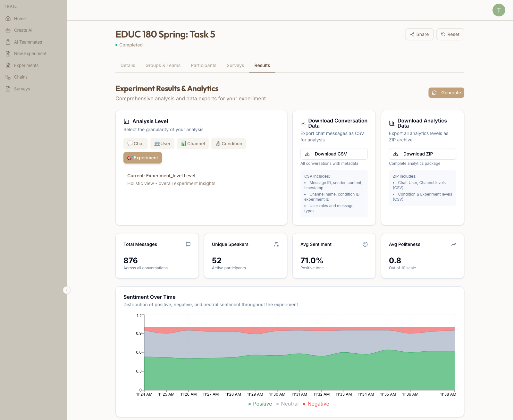Click the EDUC 180 Spring: Task 5 title
The width and height of the screenshot is (513, 420).
(165, 34)
